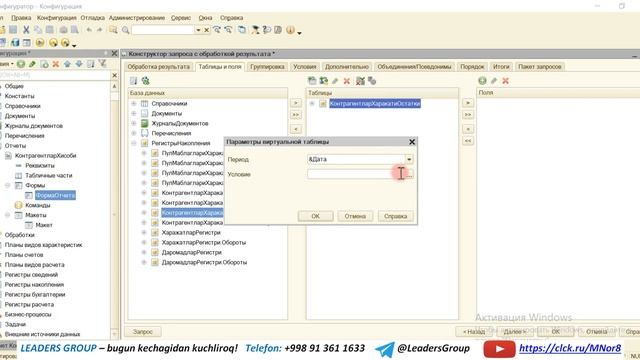Open the Сервис menu
Viewport: 640px width, 360px height.
(181, 18)
